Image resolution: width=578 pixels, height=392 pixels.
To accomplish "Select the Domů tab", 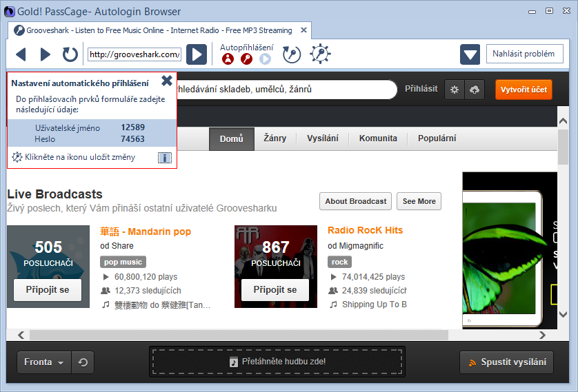I will tap(232, 138).
